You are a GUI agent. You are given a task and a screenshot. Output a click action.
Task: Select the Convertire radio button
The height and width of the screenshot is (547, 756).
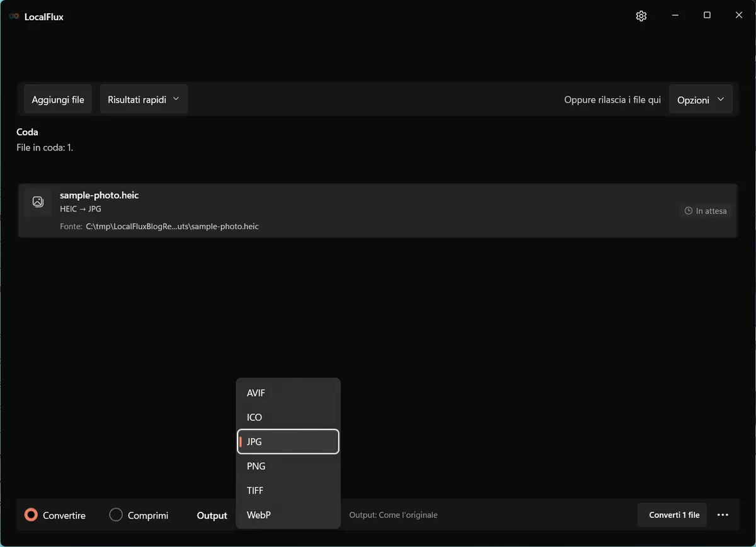[31, 515]
